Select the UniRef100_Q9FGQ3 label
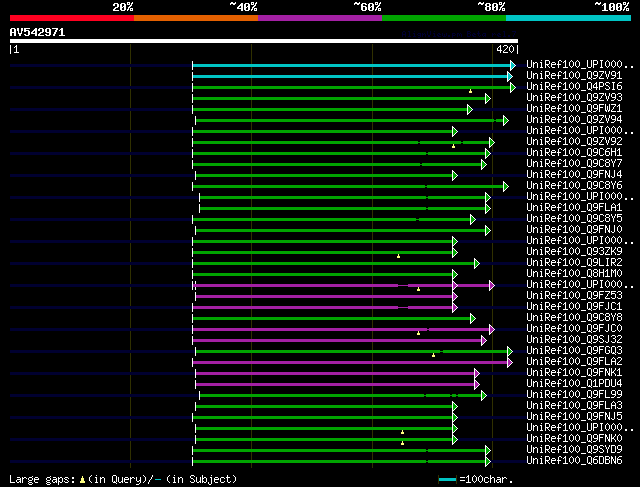 (x=574, y=351)
